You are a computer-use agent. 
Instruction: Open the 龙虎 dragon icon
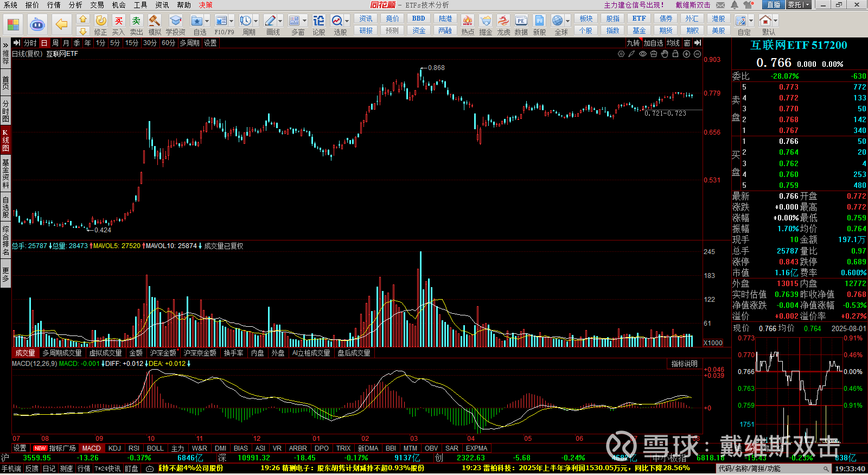click(503, 21)
